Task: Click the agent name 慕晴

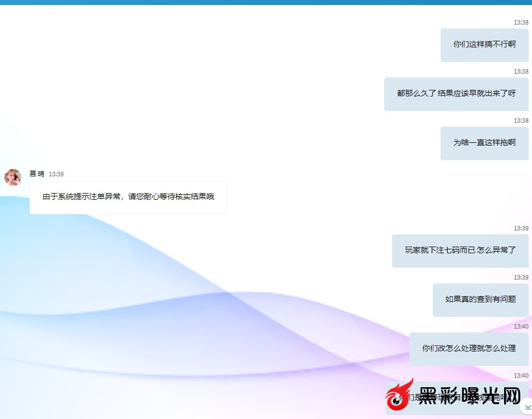Action: pyautogui.click(x=37, y=174)
